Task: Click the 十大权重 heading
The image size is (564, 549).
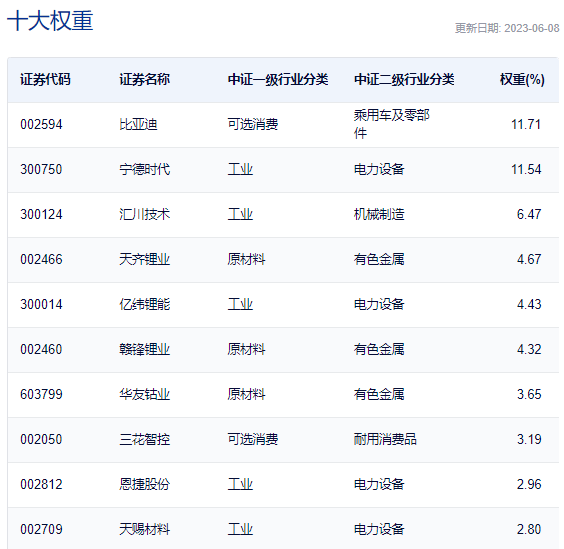Action: pyautogui.click(x=50, y=21)
